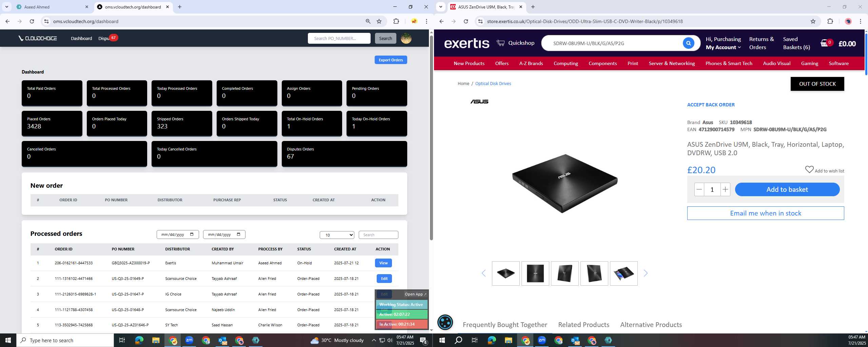Open File Explorer on the right taskbar
Screen dimensions: 868x347
coord(508,340)
